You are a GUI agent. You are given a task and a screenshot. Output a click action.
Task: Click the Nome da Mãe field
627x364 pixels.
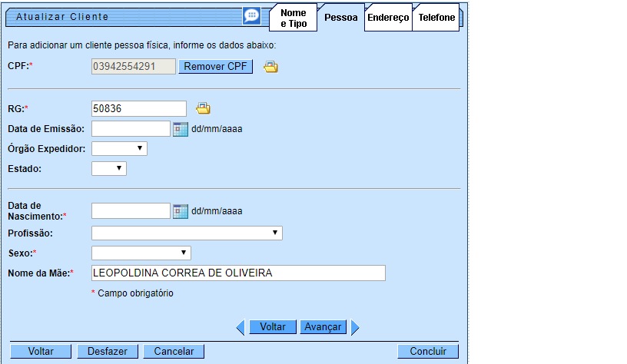tap(238, 273)
